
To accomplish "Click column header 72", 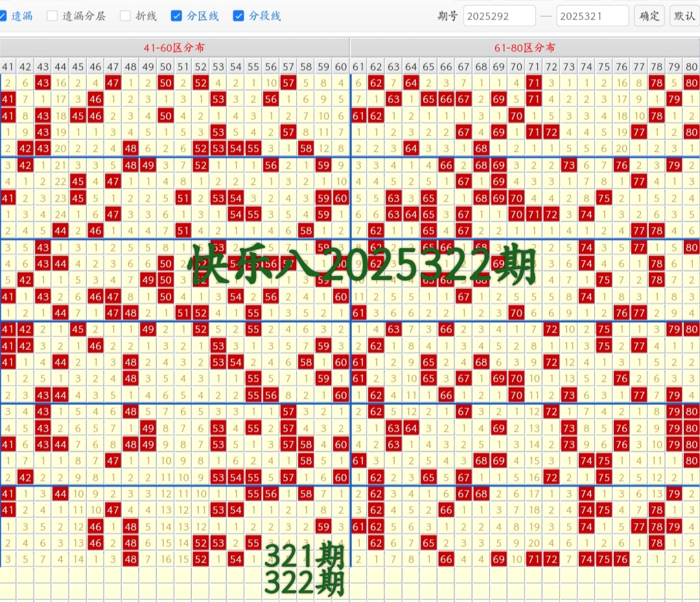I will [x=552, y=67].
